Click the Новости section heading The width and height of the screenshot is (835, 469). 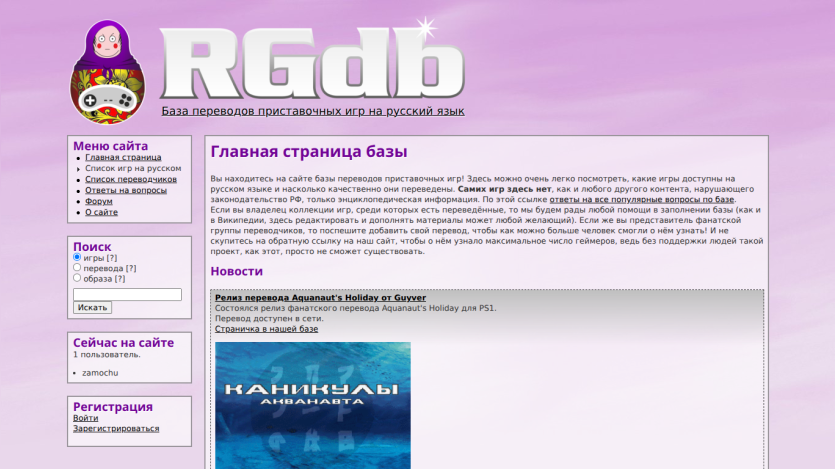click(236, 271)
